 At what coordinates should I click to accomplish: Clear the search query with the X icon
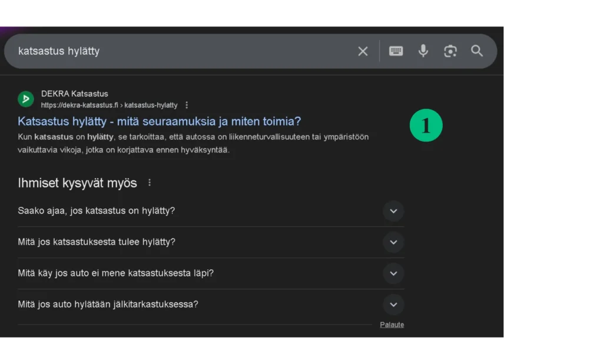[363, 51]
